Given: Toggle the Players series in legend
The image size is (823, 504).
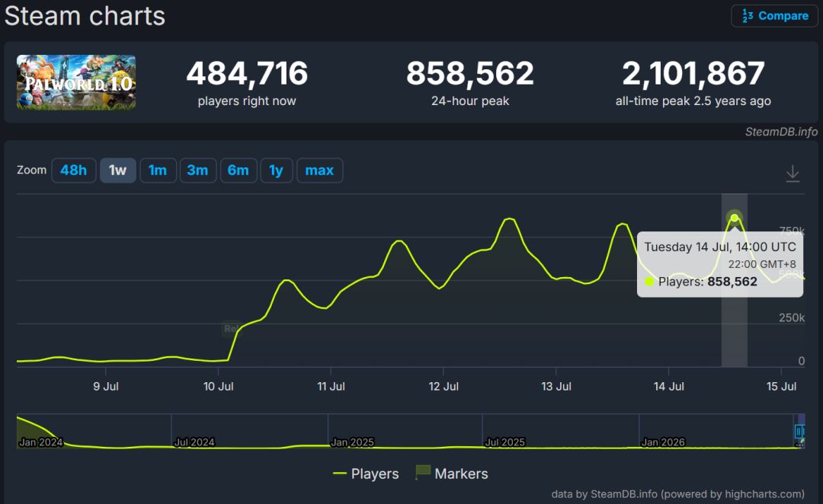Looking at the screenshot, I should 366,474.
